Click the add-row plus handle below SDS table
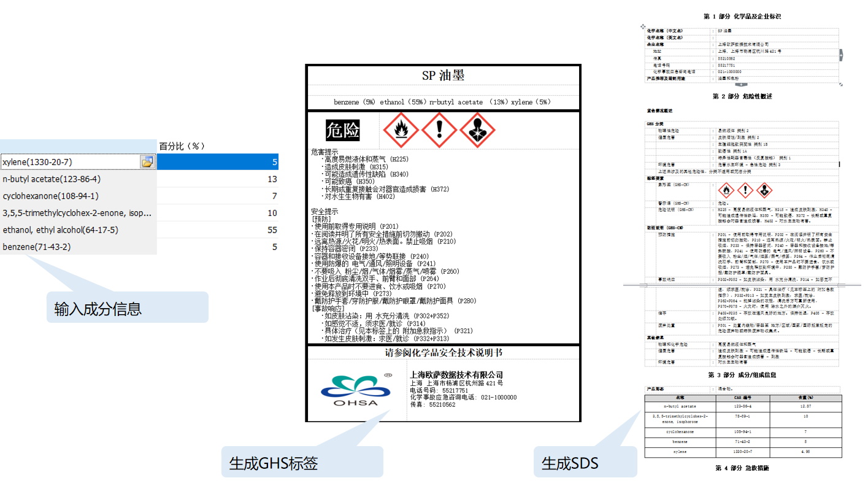The width and height of the screenshot is (868, 486). click(x=741, y=83)
